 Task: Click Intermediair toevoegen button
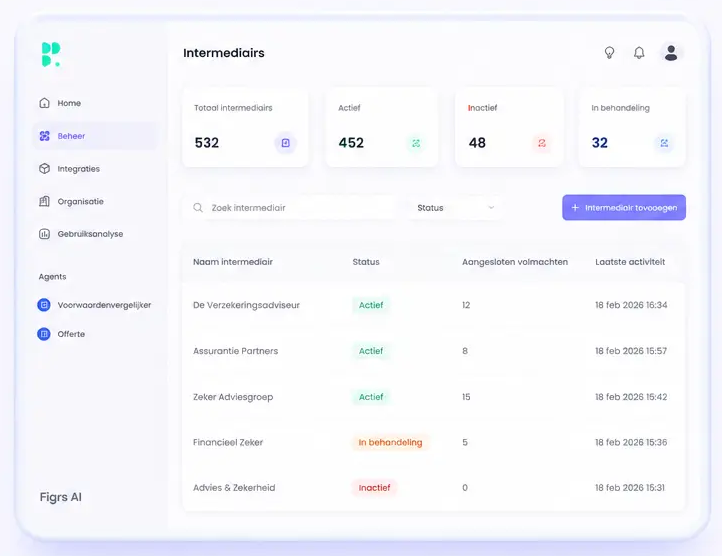tap(624, 208)
